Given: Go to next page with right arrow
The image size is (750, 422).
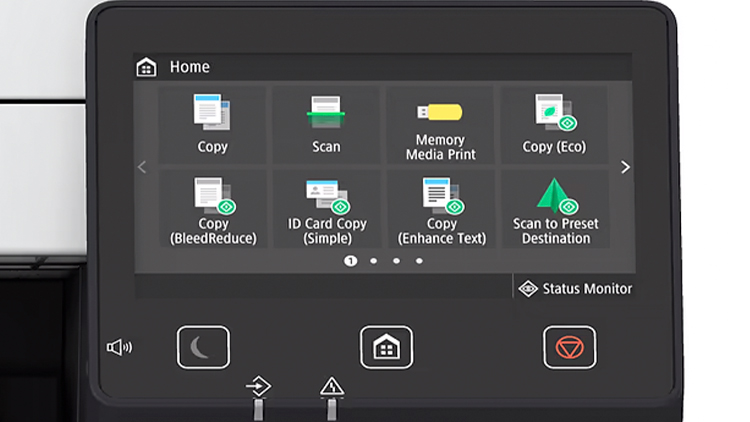Looking at the screenshot, I should 625,167.
